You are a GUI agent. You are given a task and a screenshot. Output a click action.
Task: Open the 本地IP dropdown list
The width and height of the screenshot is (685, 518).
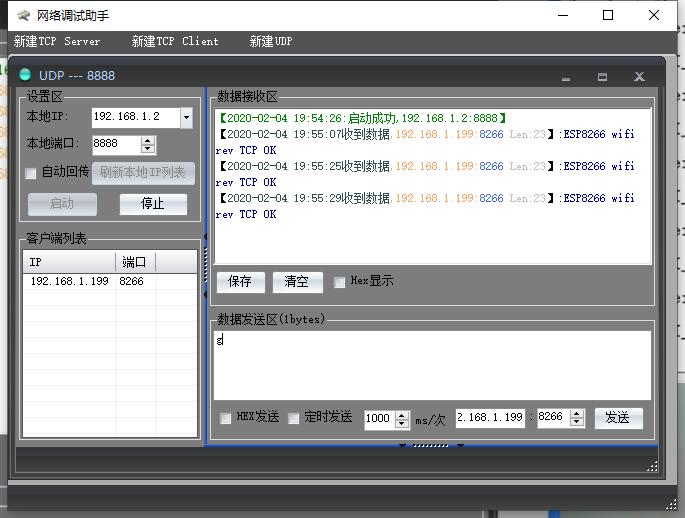pos(187,117)
